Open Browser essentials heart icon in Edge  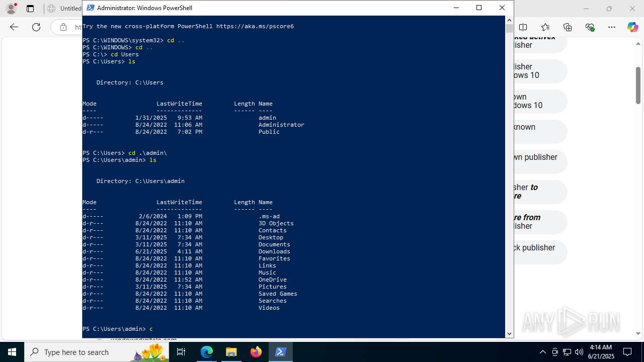click(590, 27)
